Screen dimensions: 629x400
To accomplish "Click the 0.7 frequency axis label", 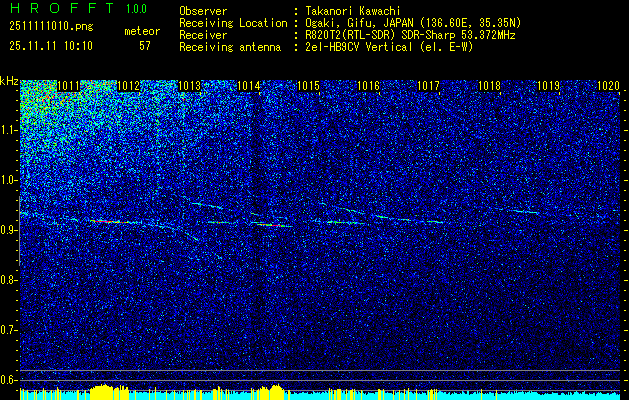I will click(x=9, y=330).
